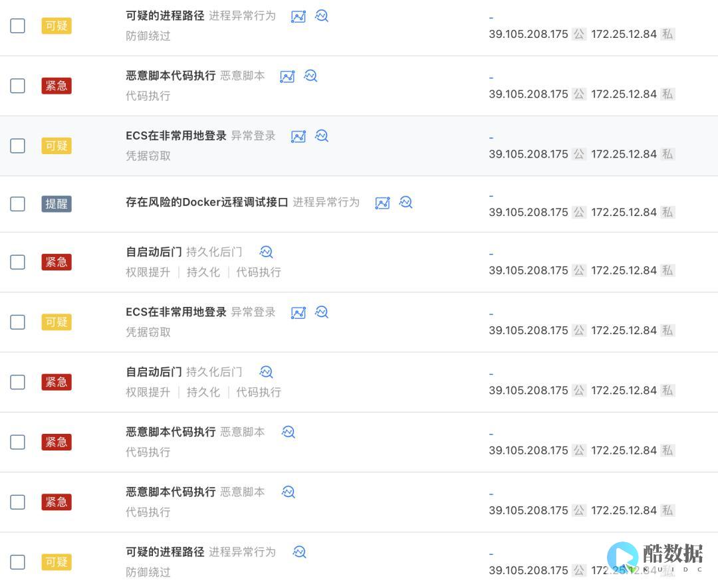Click 防御绕过 label under topmost 可疑的进程路径
Viewport: 718px width, 588px height.
[x=148, y=36]
